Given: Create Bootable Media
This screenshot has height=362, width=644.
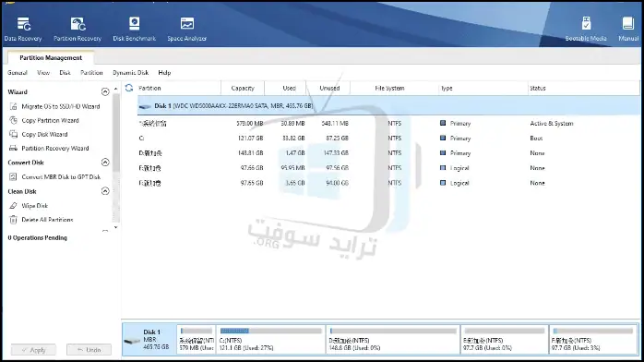Looking at the screenshot, I should 586,30.
